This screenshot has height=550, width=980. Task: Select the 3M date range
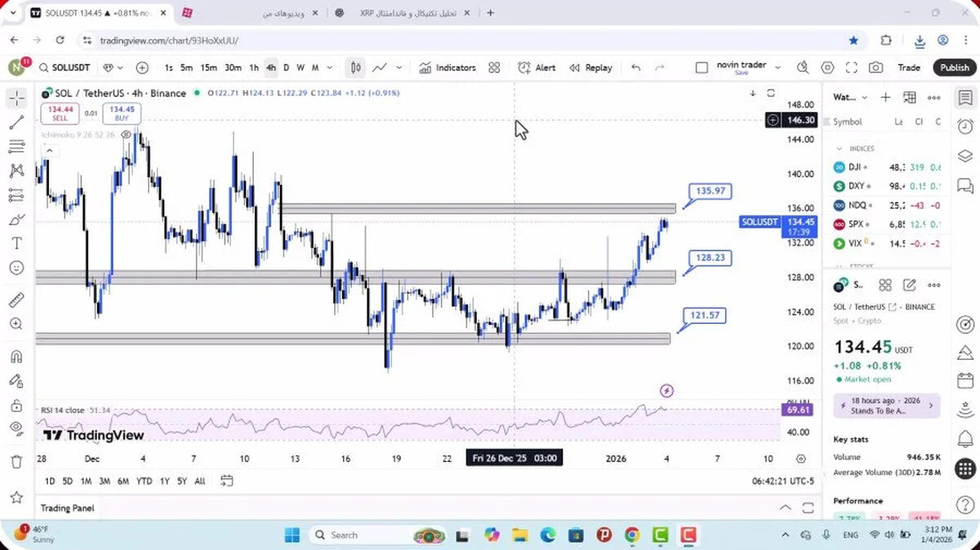105,481
